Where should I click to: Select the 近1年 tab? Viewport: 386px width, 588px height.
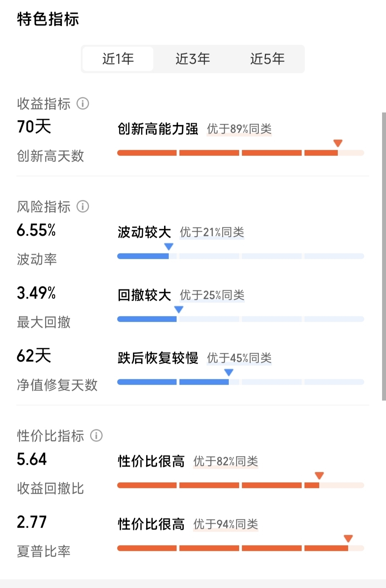[118, 59]
